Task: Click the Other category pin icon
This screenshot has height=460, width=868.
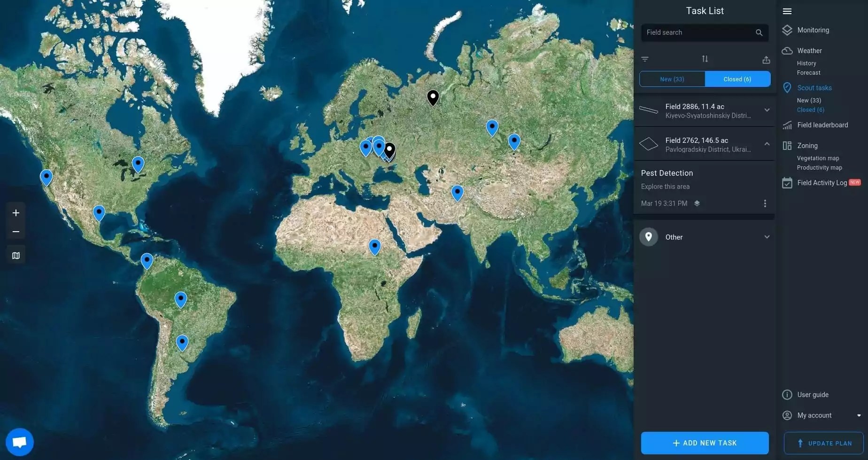Action: tap(649, 237)
